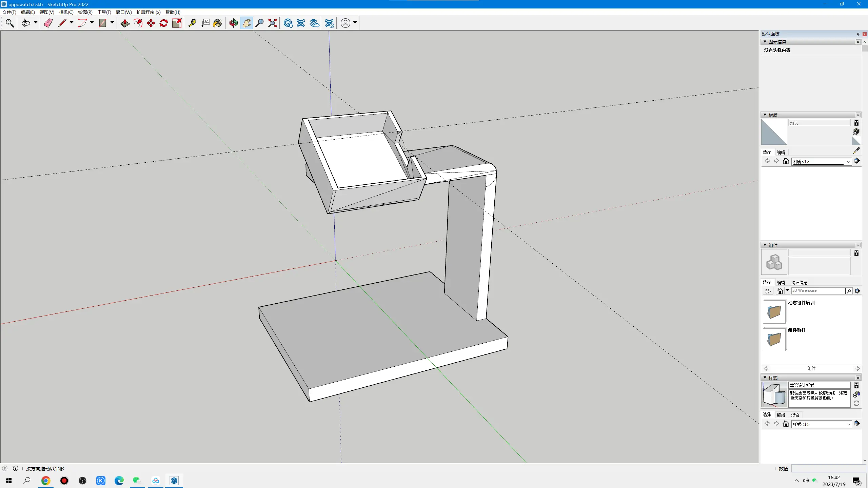Open the 动态组件培训 component folder
The height and width of the screenshot is (488, 868).
(774, 312)
